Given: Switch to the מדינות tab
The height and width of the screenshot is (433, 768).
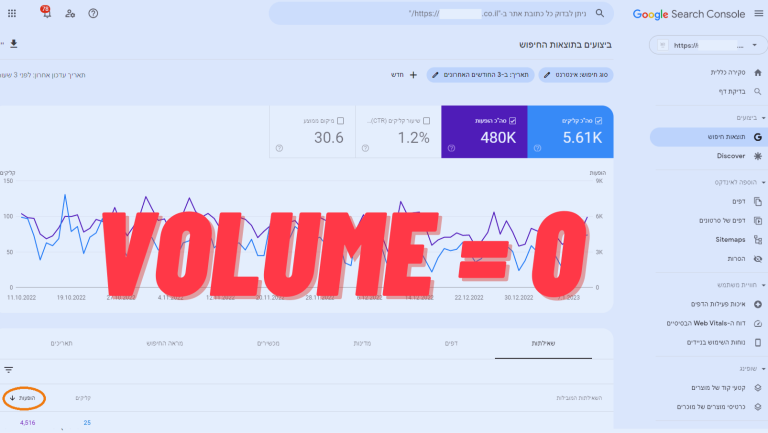Looking at the screenshot, I should pyautogui.click(x=362, y=343).
